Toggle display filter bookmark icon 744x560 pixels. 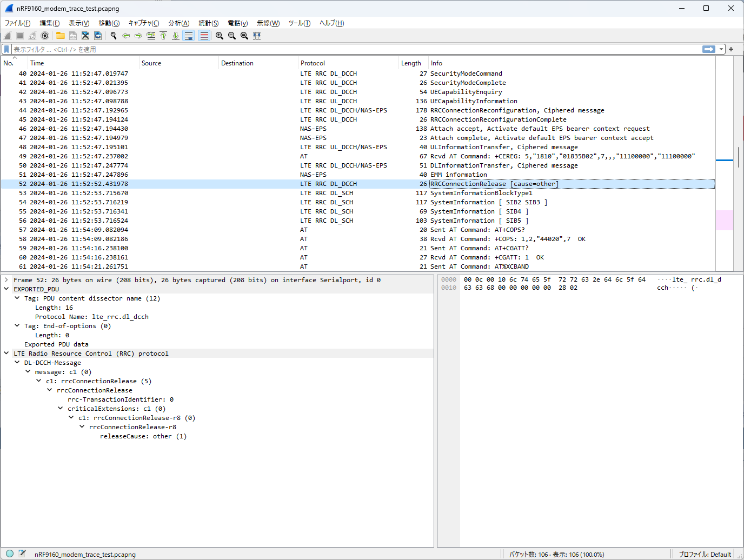6,49
